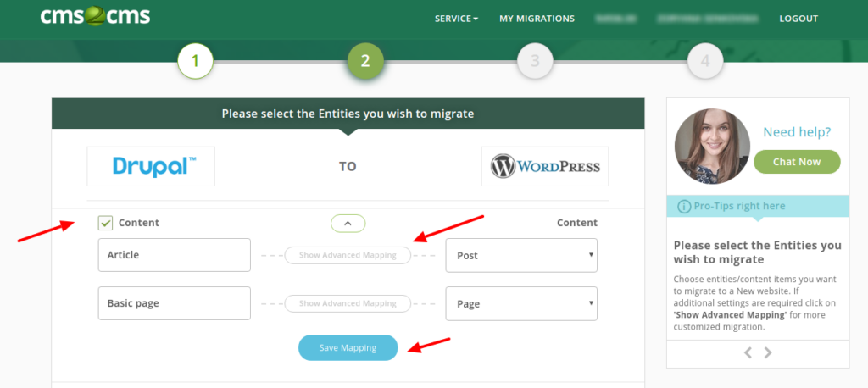This screenshot has height=388, width=868.
Task: Jump to wizard step 3
Action: click(x=535, y=60)
